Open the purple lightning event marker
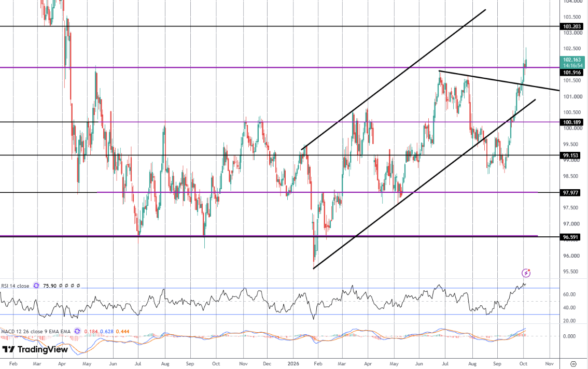 [526, 273]
